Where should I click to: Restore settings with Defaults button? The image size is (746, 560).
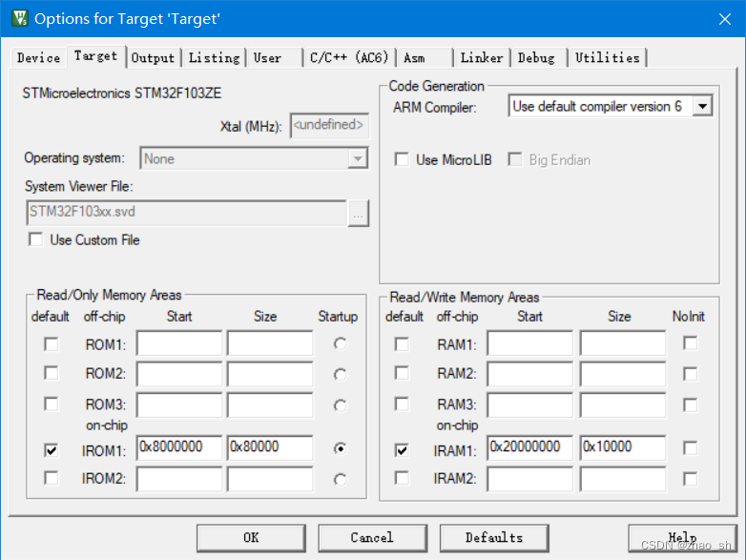tap(494, 538)
